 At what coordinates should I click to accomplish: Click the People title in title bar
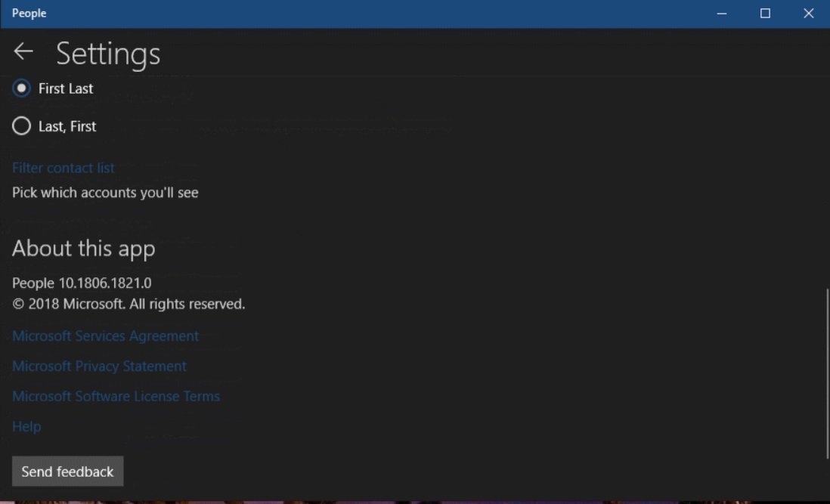coord(29,13)
